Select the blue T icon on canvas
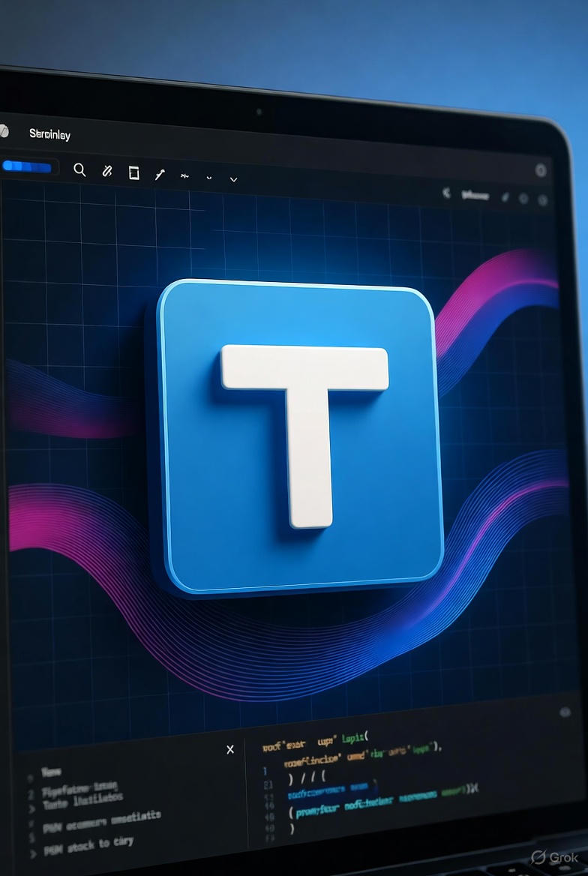Image resolution: width=588 pixels, height=876 pixels. (298, 435)
